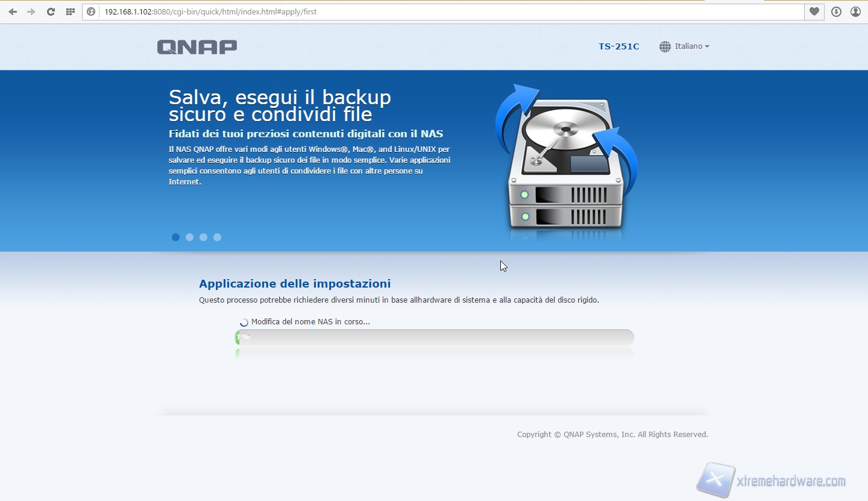The width and height of the screenshot is (868, 501).
Task: Show the third banner slide dot
Action: click(203, 237)
